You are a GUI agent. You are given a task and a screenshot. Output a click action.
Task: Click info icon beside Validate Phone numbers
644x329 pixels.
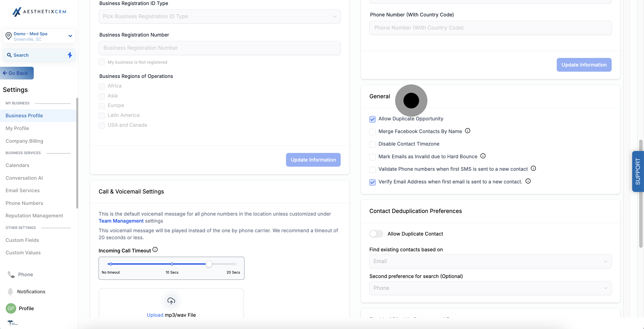point(533,168)
